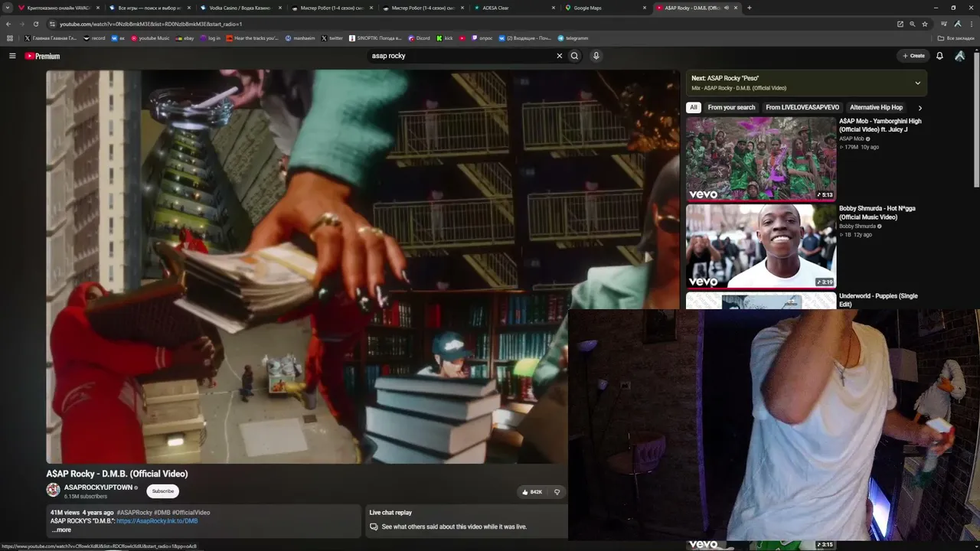Open Yamborghini High video thumbnail
This screenshot has width=980, height=551.
pyautogui.click(x=761, y=158)
